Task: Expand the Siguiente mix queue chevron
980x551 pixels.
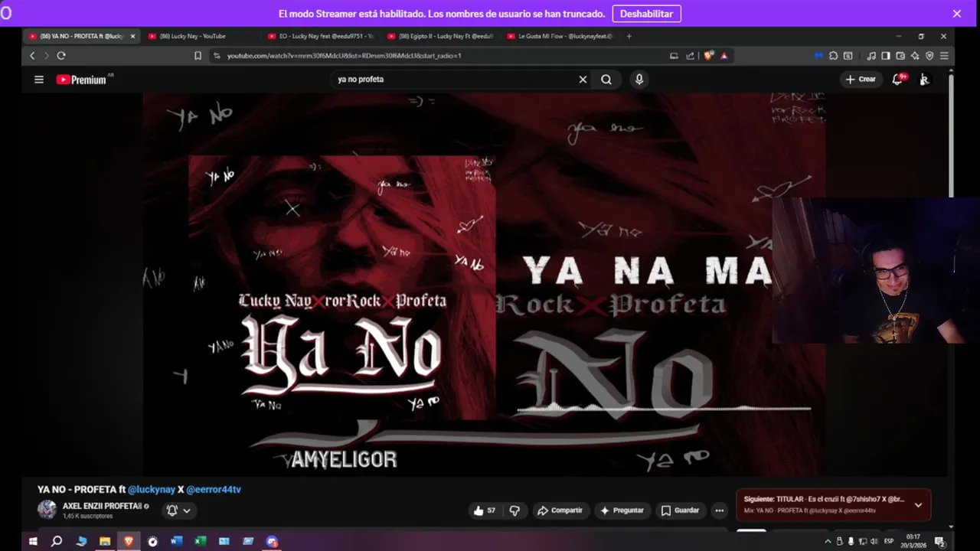Action: tap(918, 504)
